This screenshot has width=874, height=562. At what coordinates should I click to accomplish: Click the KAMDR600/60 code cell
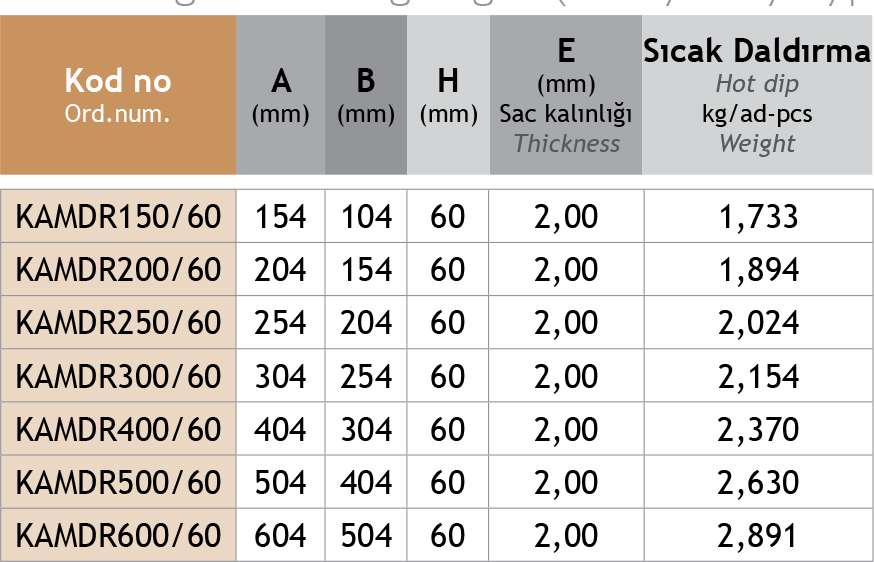click(118, 535)
